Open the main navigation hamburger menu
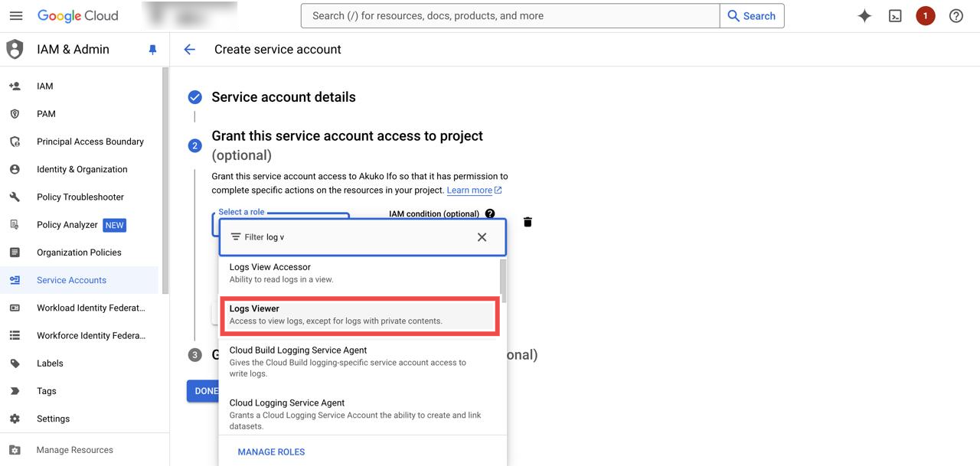The image size is (980, 466). point(16,16)
